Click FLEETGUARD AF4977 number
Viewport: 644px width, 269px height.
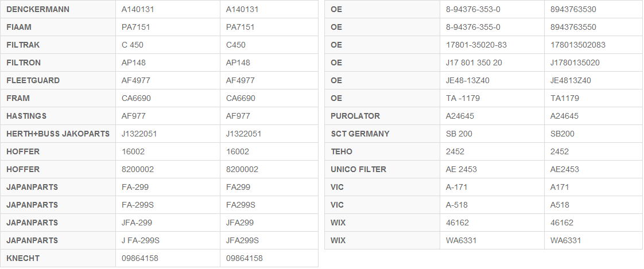coord(136,80)
